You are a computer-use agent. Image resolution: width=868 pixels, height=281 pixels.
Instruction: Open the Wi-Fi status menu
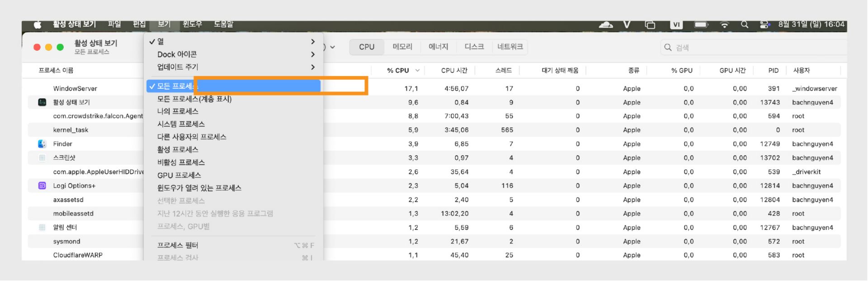[x=724, y=24]
